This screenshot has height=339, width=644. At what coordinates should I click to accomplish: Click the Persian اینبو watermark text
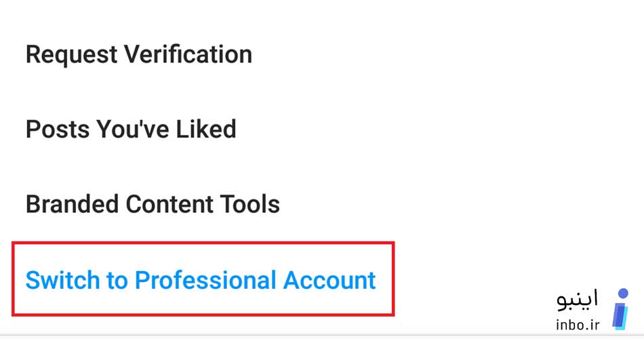577,300
